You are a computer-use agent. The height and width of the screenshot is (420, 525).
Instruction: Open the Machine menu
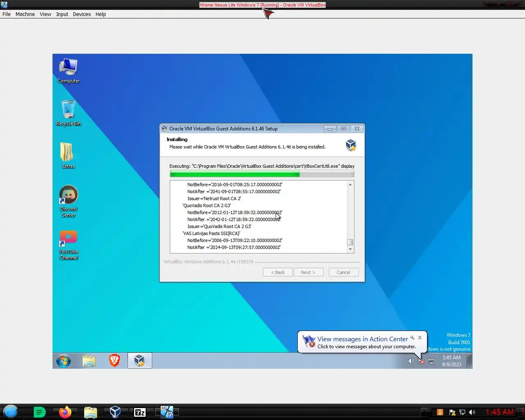tap(25, 14)
